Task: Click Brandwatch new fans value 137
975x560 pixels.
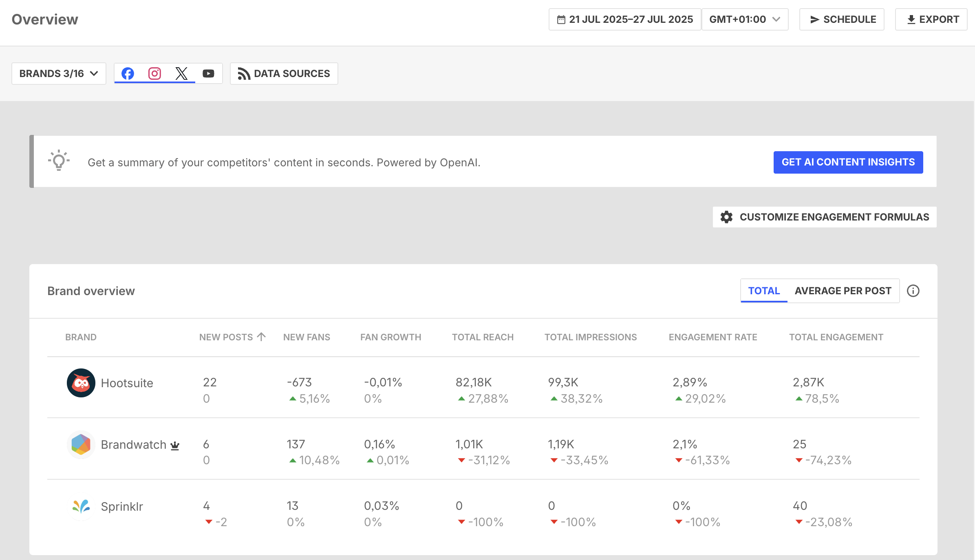Action: tap(296, 444)
